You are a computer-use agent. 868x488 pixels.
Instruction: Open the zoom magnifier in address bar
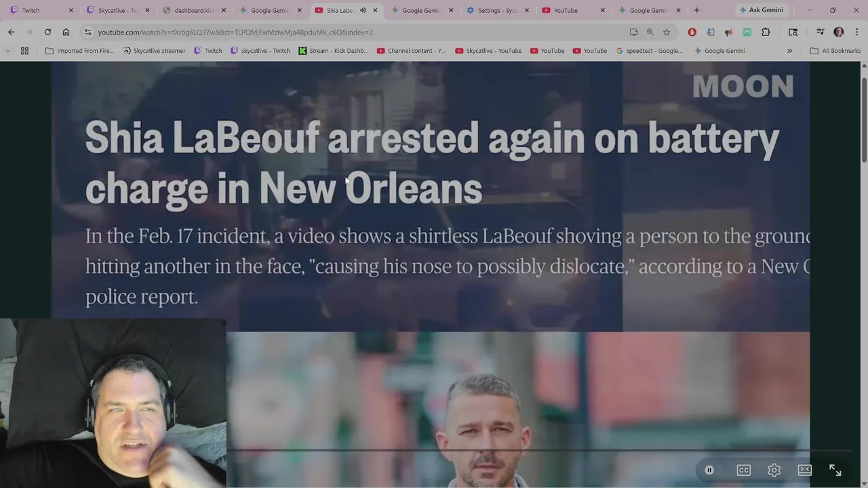point(650,32)
